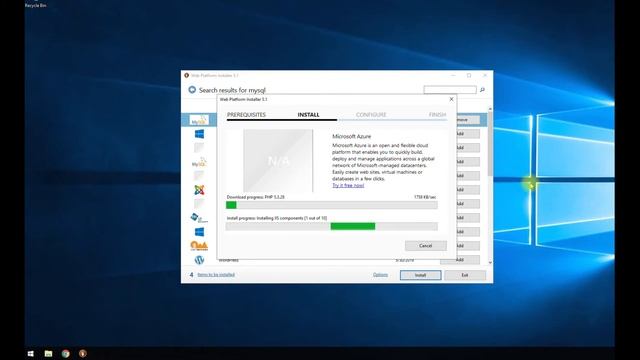Click the 'Microsoft Azure' heading text

click(351, 136)
